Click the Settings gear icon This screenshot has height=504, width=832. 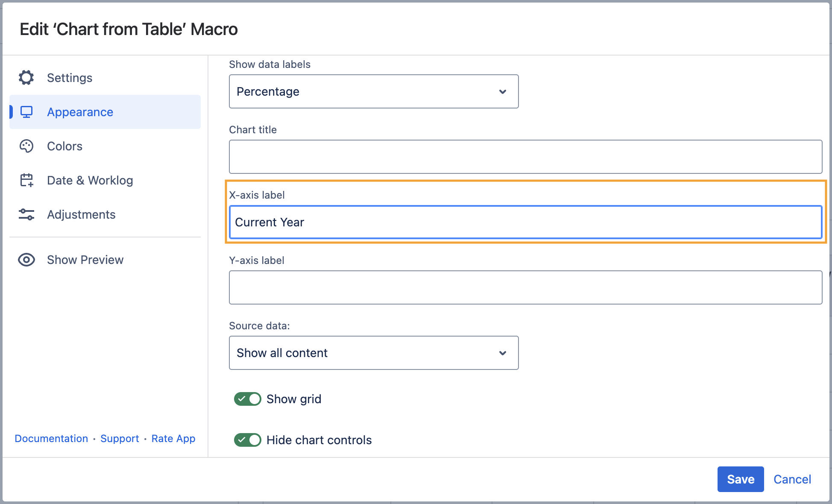click(26, 78)
